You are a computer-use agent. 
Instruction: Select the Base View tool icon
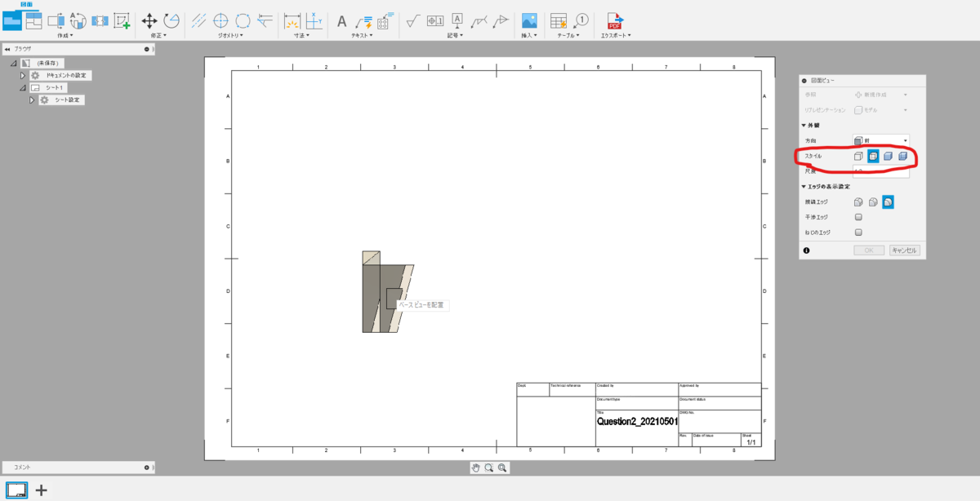[12, 21]
